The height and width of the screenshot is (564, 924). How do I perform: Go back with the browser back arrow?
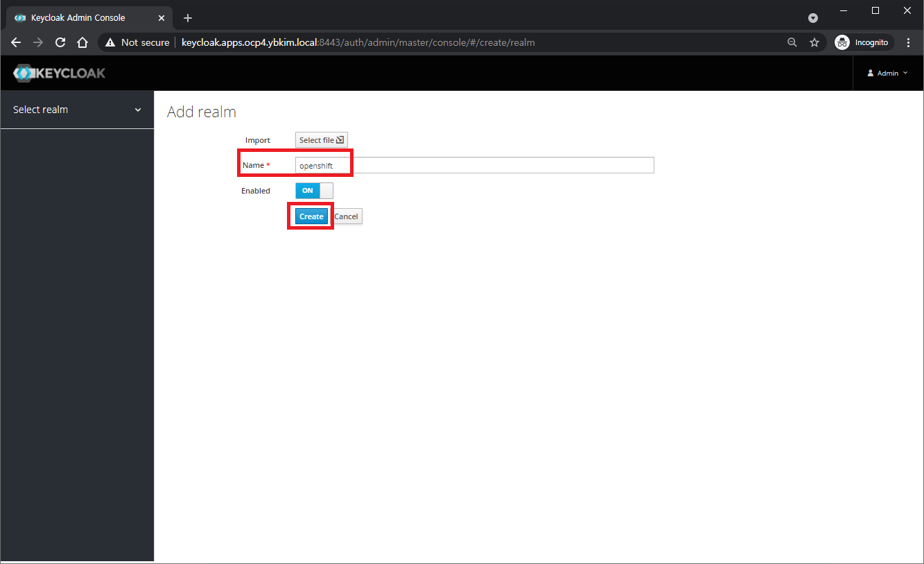click(x=16, y=42)
